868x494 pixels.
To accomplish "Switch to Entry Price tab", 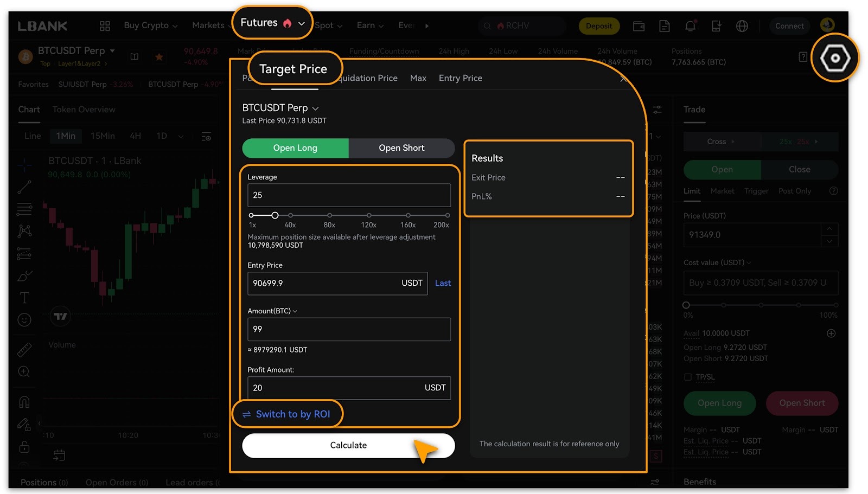I will click(x=461, y=78).
